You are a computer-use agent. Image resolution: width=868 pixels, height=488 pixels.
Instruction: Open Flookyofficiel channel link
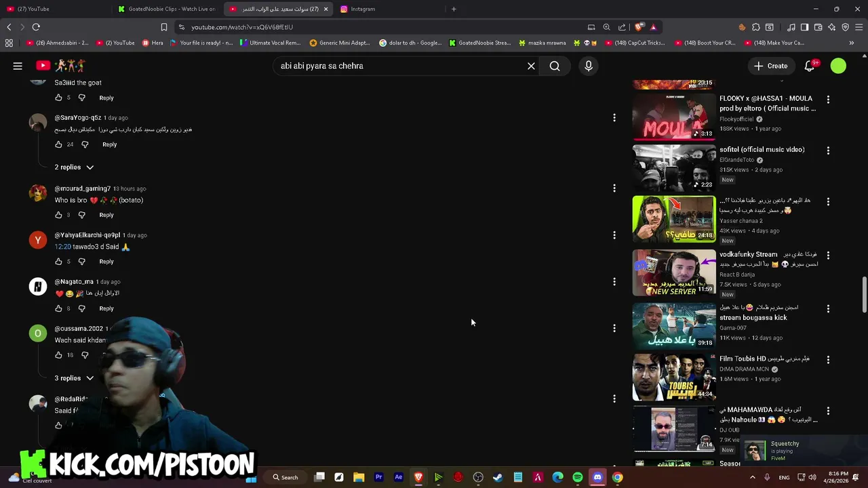736,119
